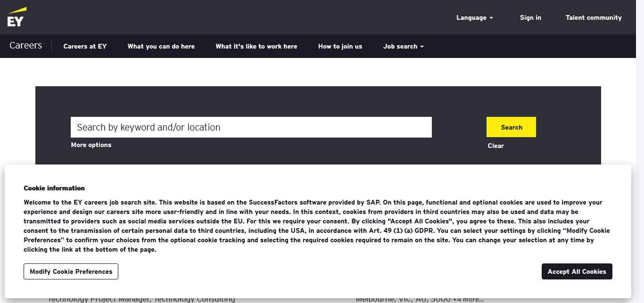Open How to join us
Viewport: 644px width, 303px height.
coord(340,46)
